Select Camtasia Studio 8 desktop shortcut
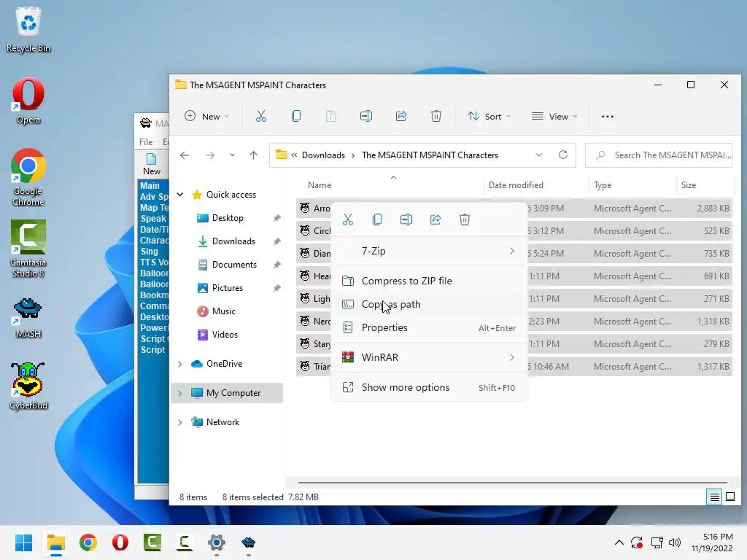 pyautogui.click(x=28, y=249)
